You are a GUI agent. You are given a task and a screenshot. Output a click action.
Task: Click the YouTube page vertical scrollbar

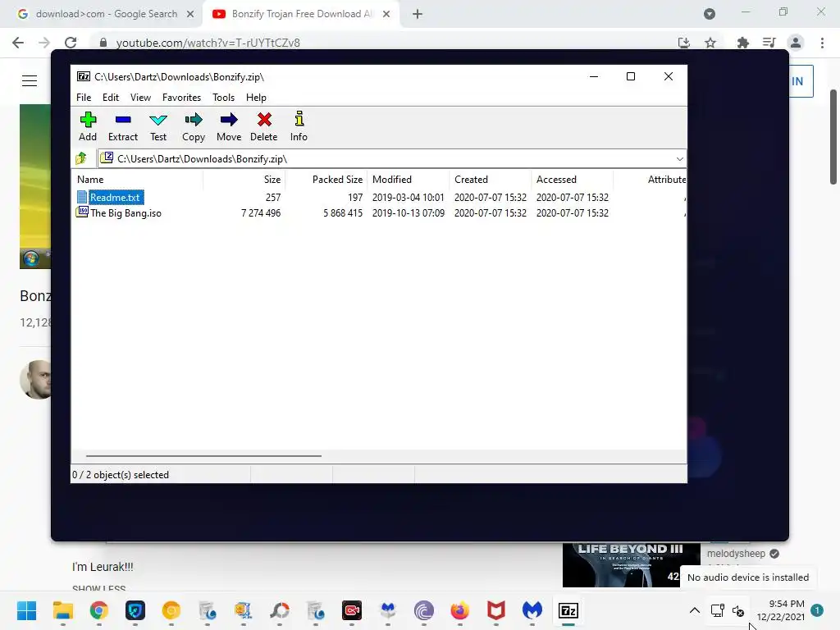833,137
